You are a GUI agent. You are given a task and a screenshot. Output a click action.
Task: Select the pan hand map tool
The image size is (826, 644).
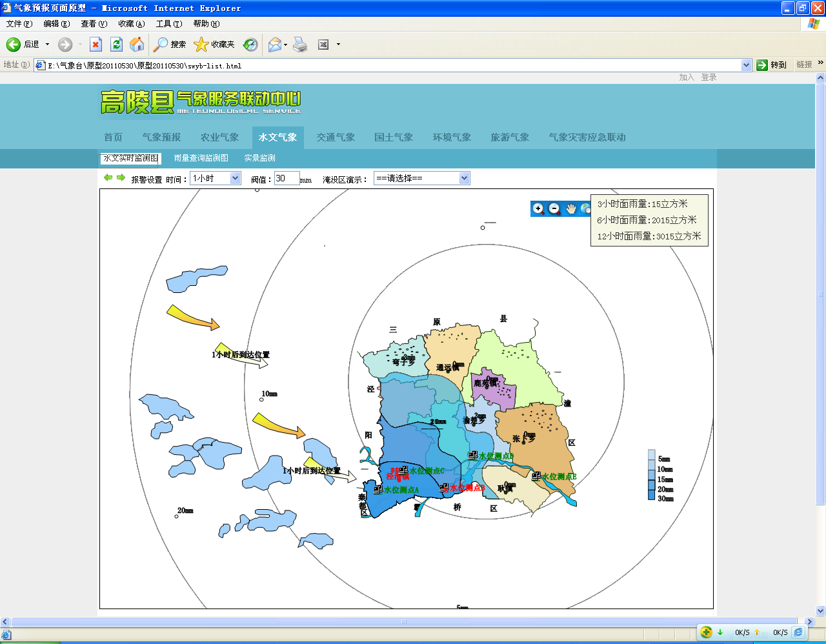point(571,208)
